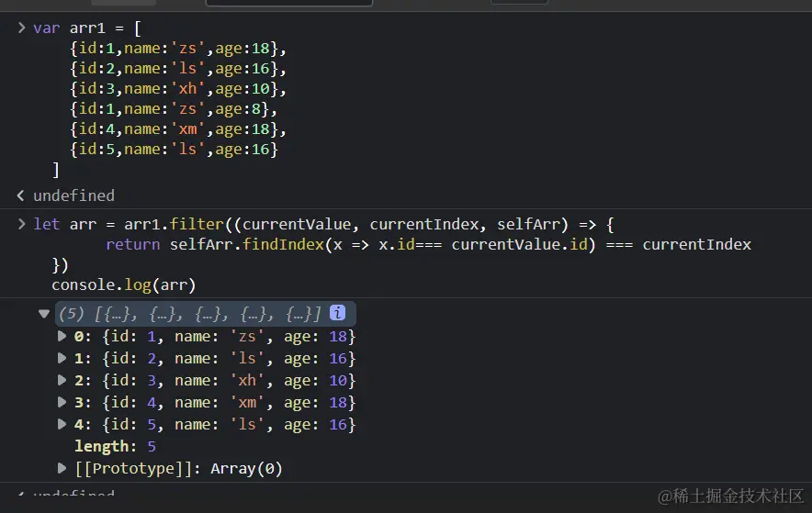This screenshot has height=513, width=812.
Task: Click the source line {id:1,name:'zs',age:18}
Action: click(178, 48)
